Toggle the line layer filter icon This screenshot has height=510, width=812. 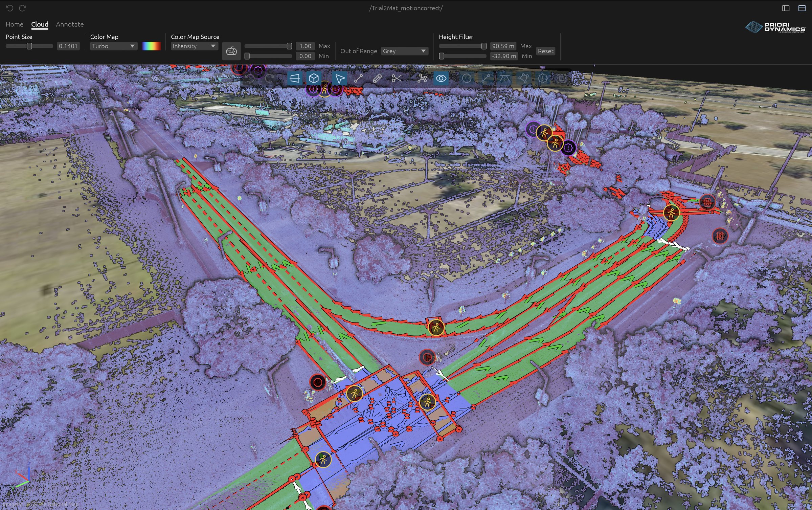pyautogui.click(x=486, y=79)
